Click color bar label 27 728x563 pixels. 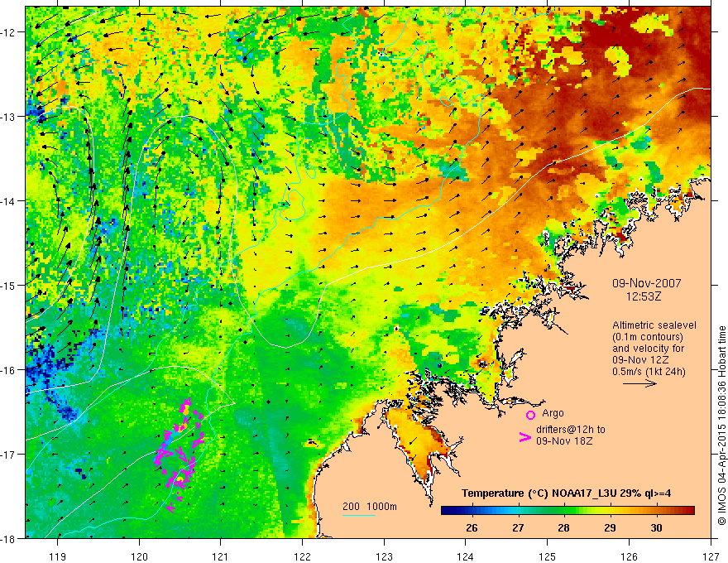click(518, 527)
